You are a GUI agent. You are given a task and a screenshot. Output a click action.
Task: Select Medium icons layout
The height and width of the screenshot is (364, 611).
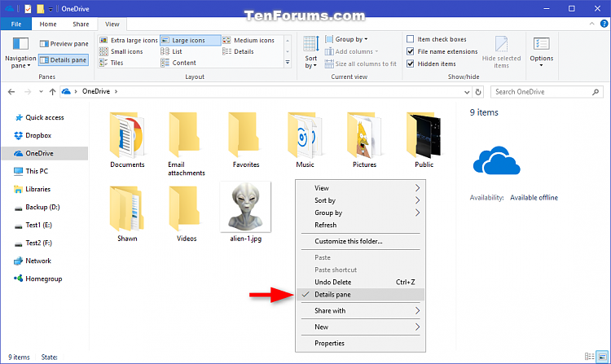coord(248,40)
